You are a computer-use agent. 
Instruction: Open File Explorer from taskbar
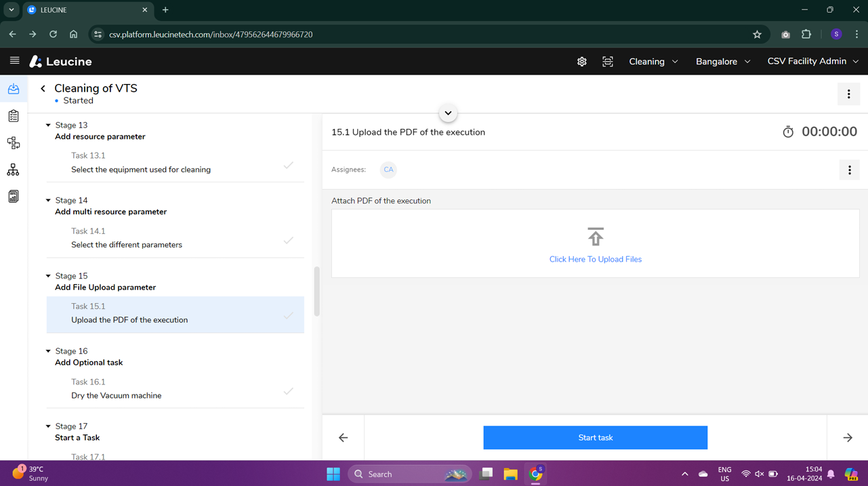(x=510, y=474)
